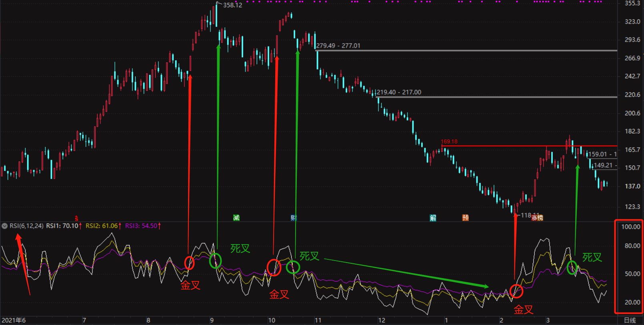Click month 12 on the time axis
Screen dimensions: 644x325
point(382,320)
